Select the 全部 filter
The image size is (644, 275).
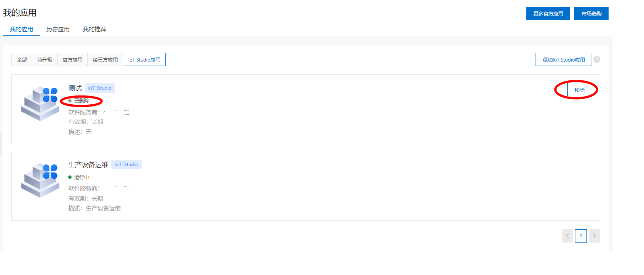[x=22, y=59]
